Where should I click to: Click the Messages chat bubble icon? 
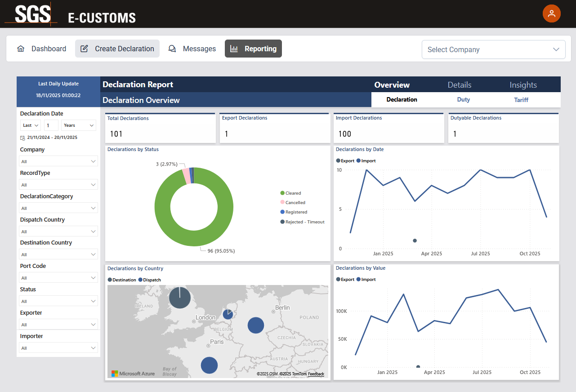[x=172, y=49]
